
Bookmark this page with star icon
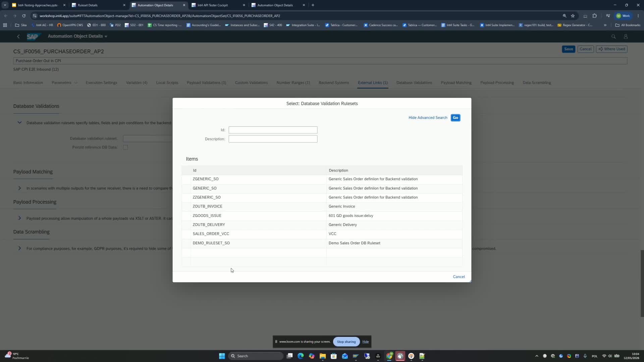pos(573,16)
